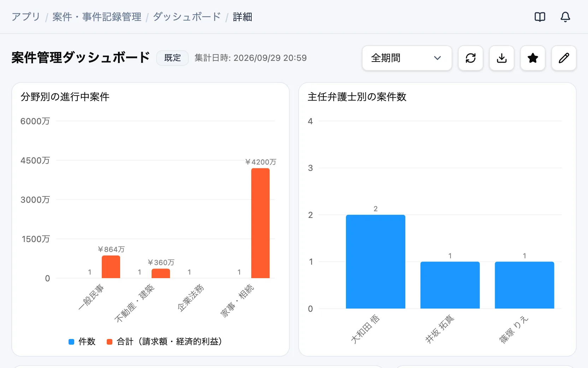This screenshot has width=588, height=368.
Task: Click the 主任弁護士別の案件数 chart title
Action: 357,97
